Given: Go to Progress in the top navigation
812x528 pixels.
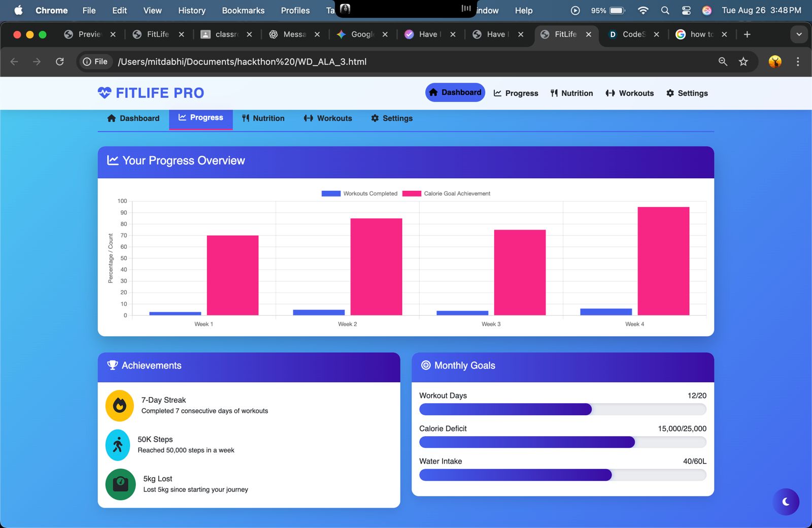Looking at the screenshot, I should (x=516, y=93).
